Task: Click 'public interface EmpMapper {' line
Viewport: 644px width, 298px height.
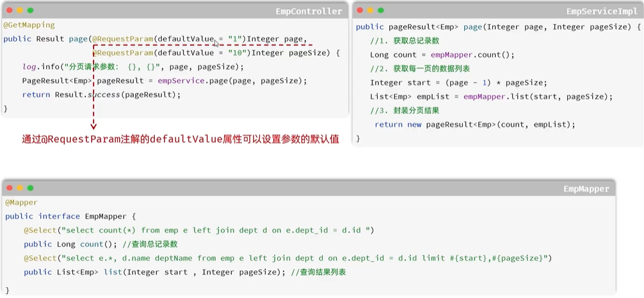Action: 70,217
